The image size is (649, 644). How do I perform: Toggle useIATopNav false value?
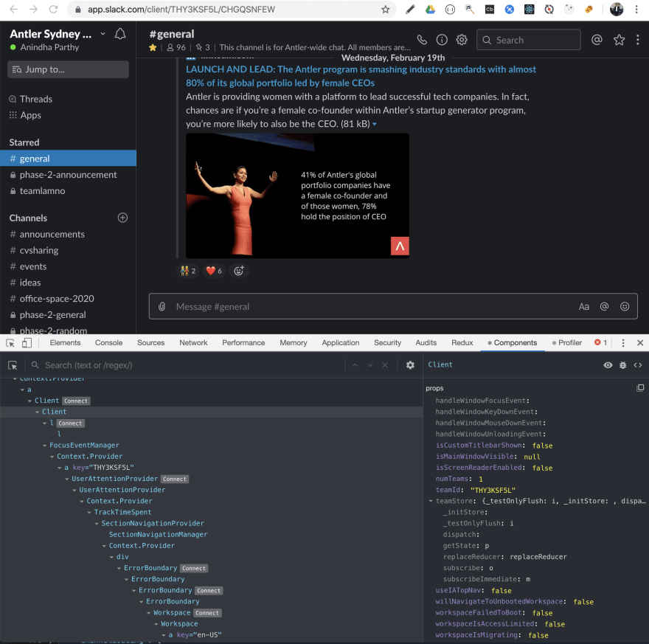[502, 591]
